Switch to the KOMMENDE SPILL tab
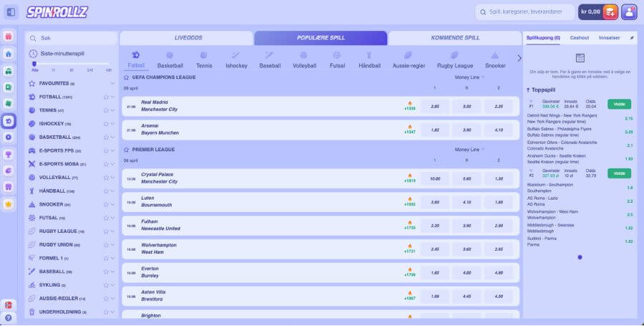Image resolution: width=644 pixels, height=326 pixels. pos(455,38)
